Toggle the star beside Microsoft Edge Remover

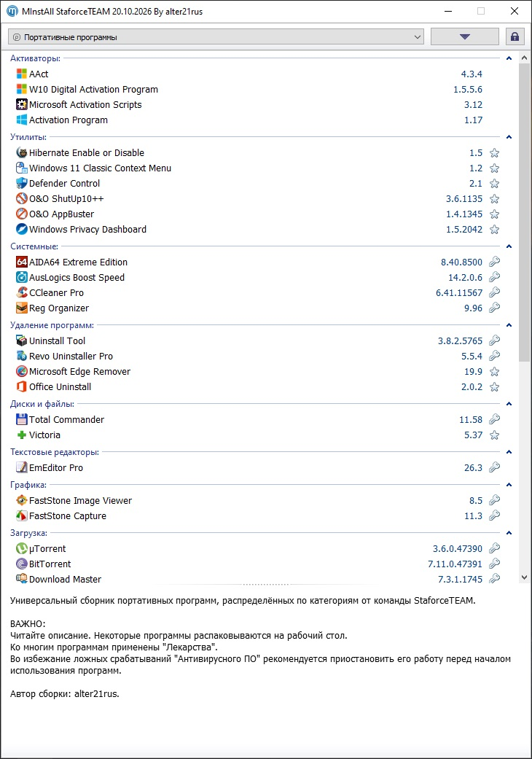tap(494, 371)
